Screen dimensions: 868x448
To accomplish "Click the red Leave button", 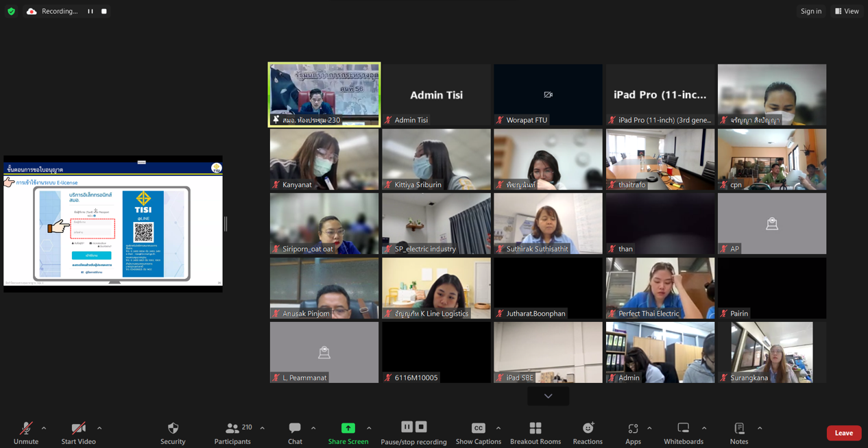I will coord(843,433).
